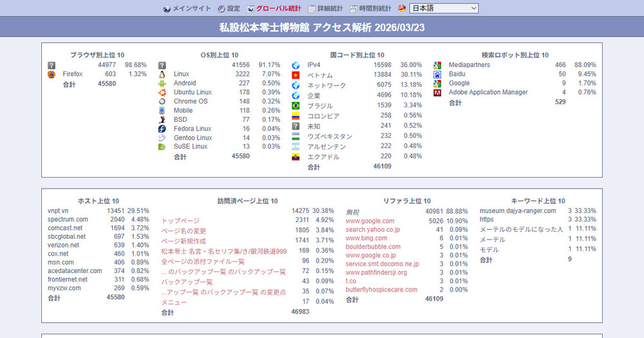Select the acedatacenter.com host entry
This screenshot has height=338, width=644.
click(75, 271)
